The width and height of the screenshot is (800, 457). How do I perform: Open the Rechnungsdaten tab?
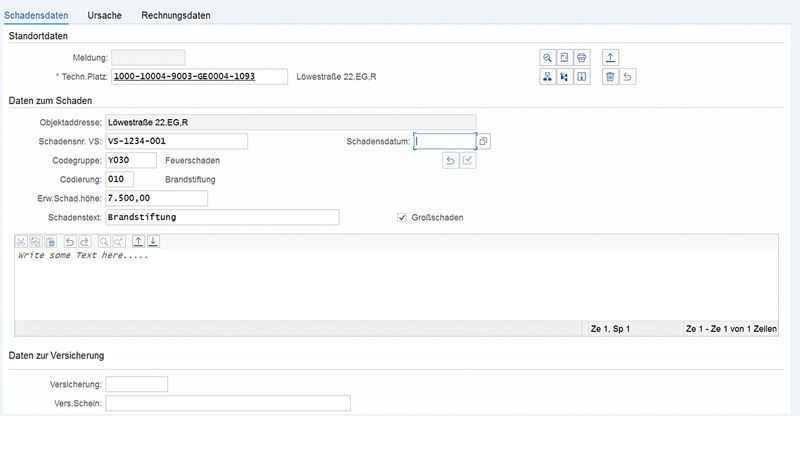[176, 16]
